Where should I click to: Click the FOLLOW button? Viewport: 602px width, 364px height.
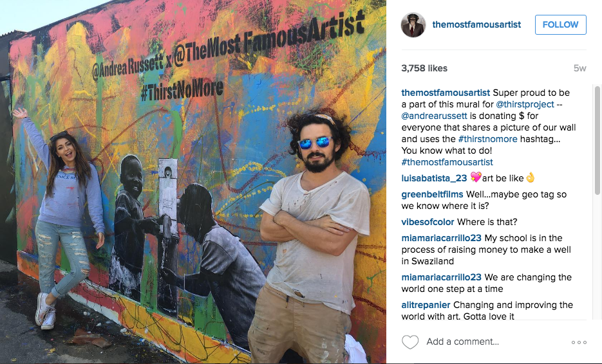click(x=561, y=24)
